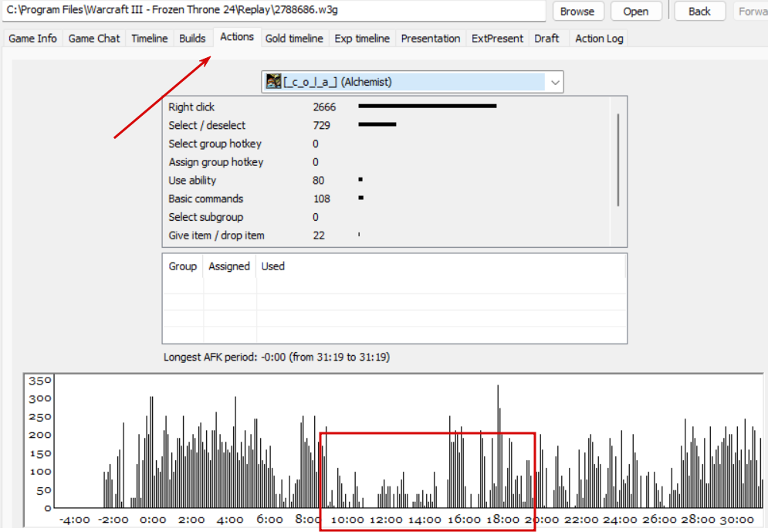Switch to the Exp timeline tab
Viewport: 768px width, 532px height.
[362, 38]
